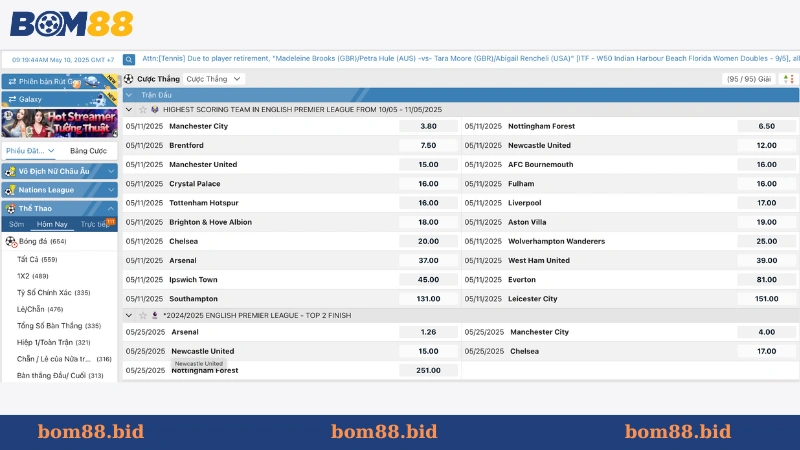The height and width of the screenshot is (450, 800).
Task: Bet Everton at 81.00 odds
Action: point(766,280)
